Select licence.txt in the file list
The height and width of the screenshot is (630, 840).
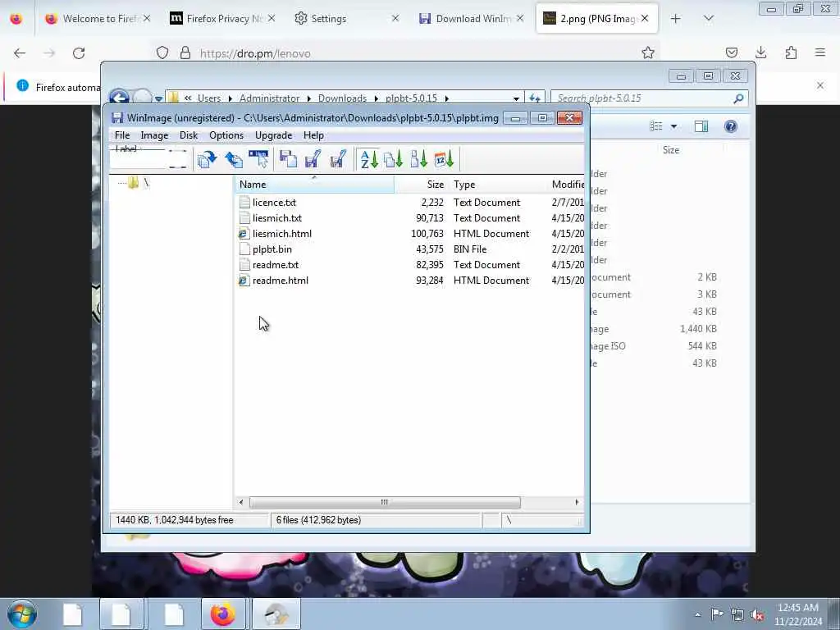[x=274, y=203]
